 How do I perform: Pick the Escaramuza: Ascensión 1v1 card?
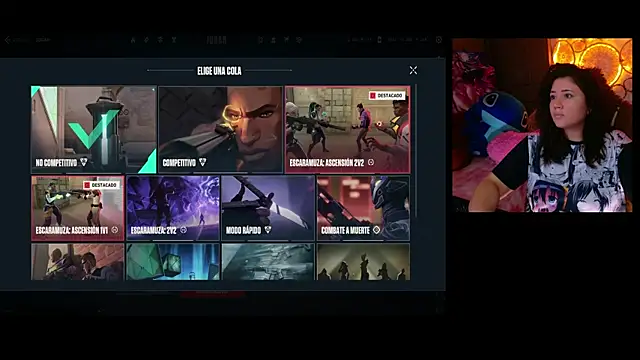pyautogui.click(x=78, y=208)
